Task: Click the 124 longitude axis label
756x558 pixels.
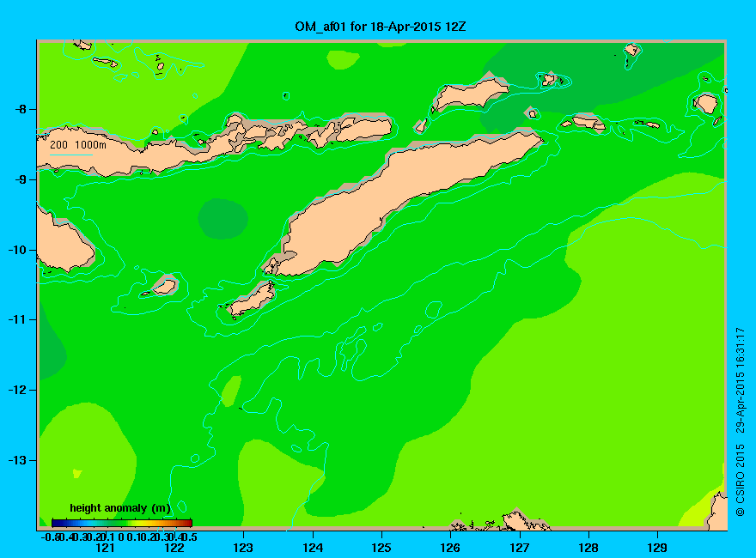Action: pyautogui.click(x=313, y=548)
